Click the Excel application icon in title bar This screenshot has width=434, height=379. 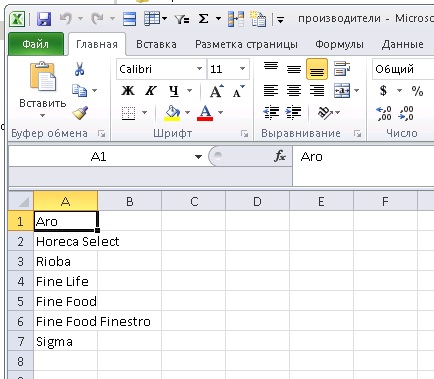pyautogui.click(x=17, y=19)
